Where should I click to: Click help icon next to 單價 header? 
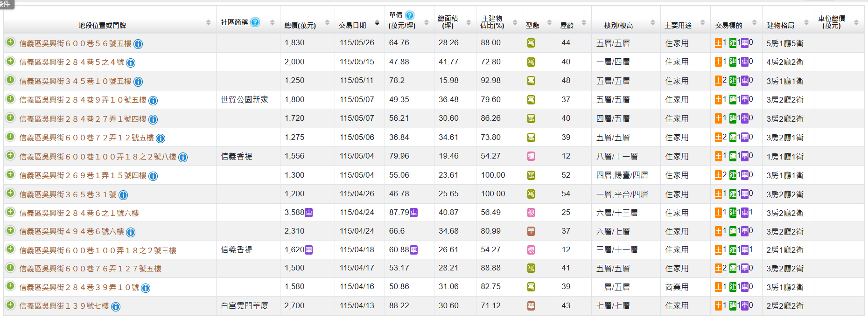pyautogui.click(x=410, y=15)
